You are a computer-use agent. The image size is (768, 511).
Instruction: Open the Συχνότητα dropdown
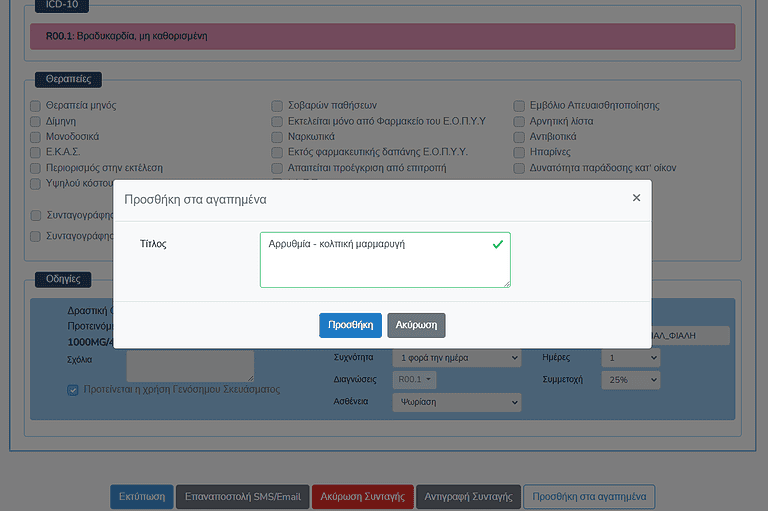pyautogui.click(x=458, y=358)
